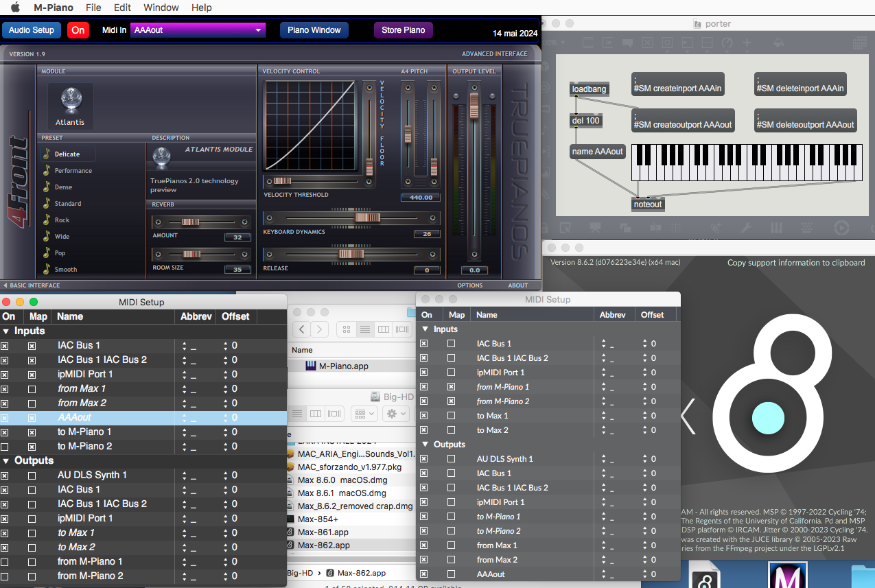Toggle Map checkbox for output AU DLS Synth 1

coord(32,475)
